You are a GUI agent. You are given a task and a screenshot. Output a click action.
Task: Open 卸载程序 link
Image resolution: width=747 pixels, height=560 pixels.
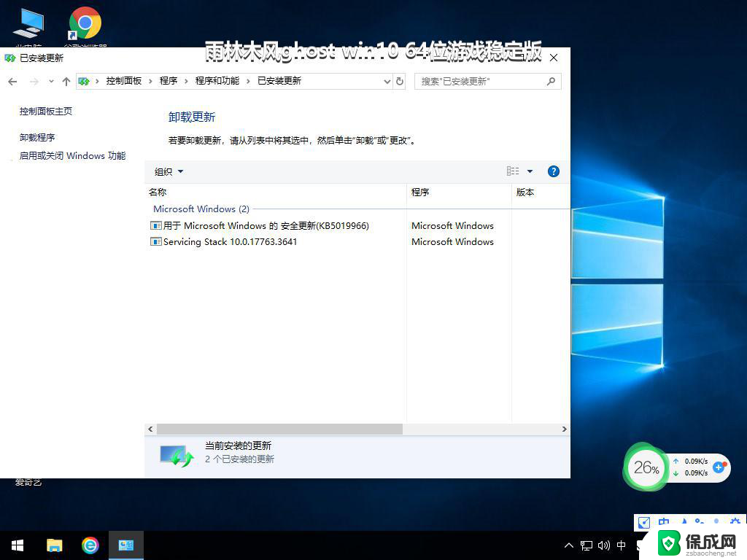37,138
